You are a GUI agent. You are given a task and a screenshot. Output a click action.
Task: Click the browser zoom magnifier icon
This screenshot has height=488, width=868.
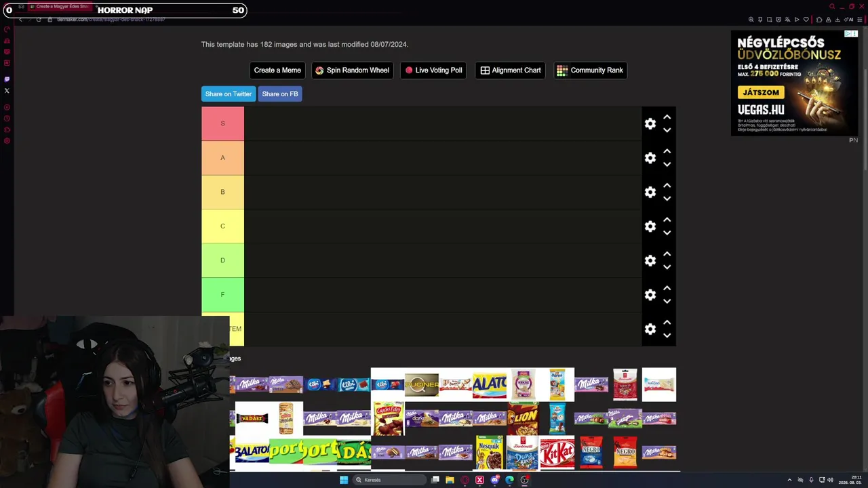point(751,20)
